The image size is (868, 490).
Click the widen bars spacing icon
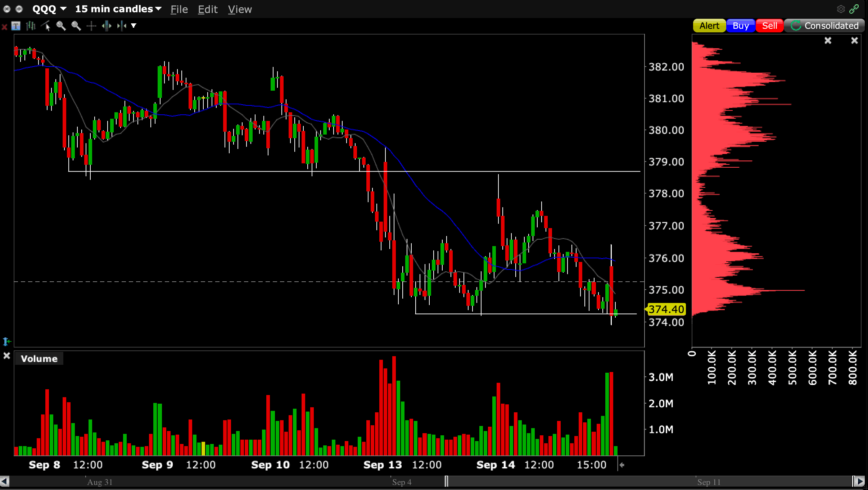click(x=107, y=26)
